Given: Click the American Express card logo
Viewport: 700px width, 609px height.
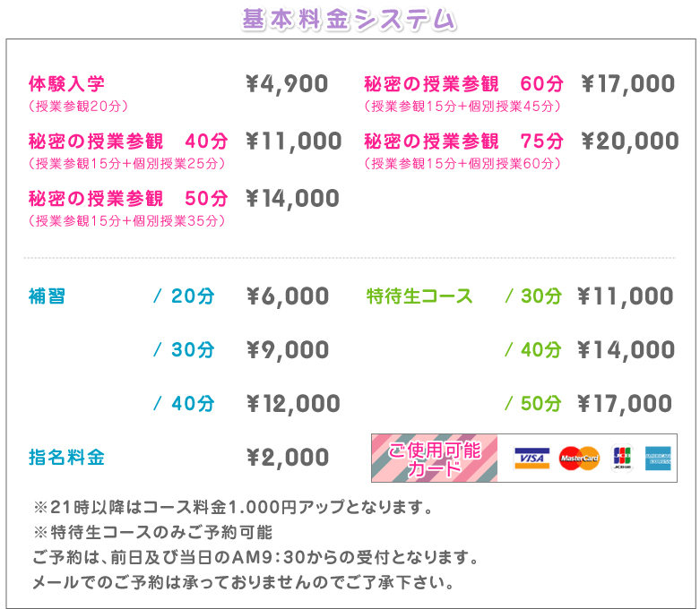Looking at the screenshot, I should 661,459.
